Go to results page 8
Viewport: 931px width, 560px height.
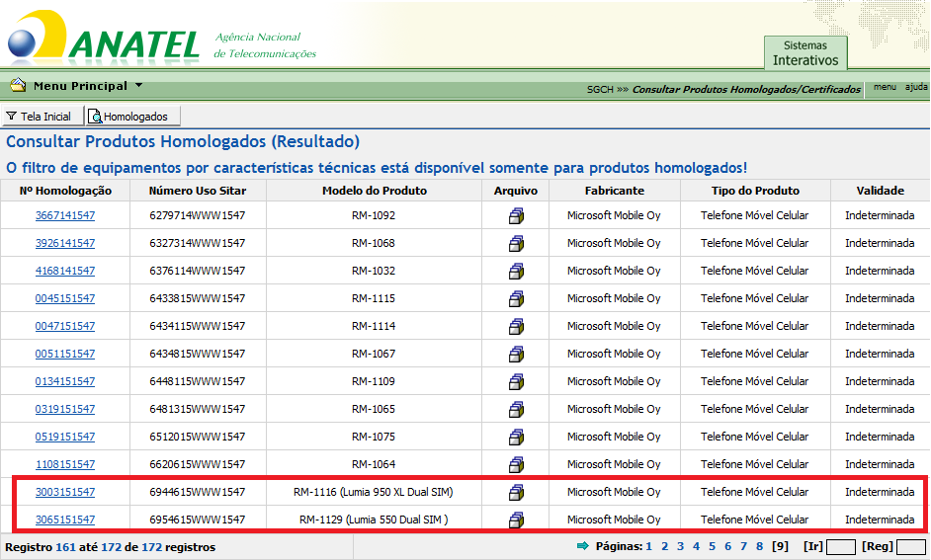tap(759, 546)
